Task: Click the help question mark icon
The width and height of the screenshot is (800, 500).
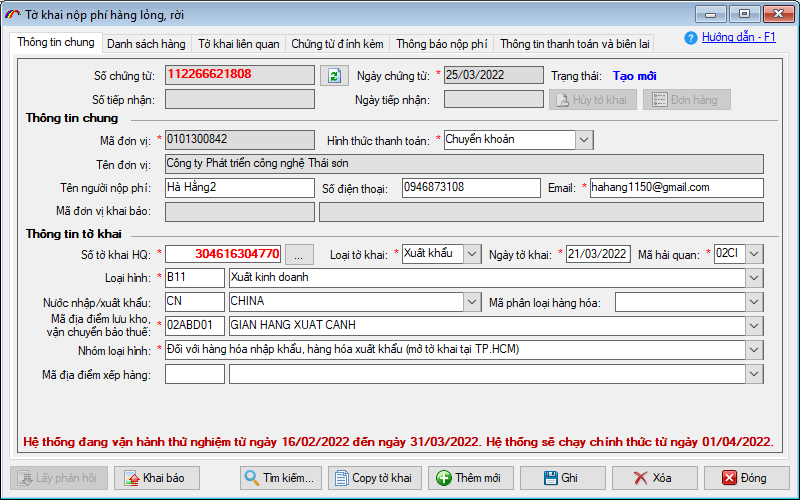Action: [x=691, y=38]
